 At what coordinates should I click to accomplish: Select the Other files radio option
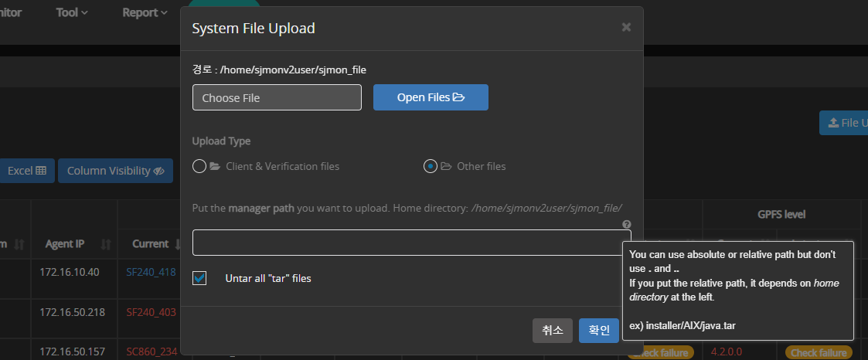pyautogui.click(x=431, y=166)
